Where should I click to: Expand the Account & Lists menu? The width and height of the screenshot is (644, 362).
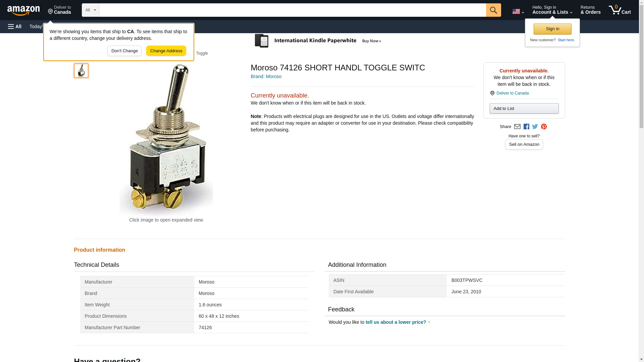[x=552, y=10]
